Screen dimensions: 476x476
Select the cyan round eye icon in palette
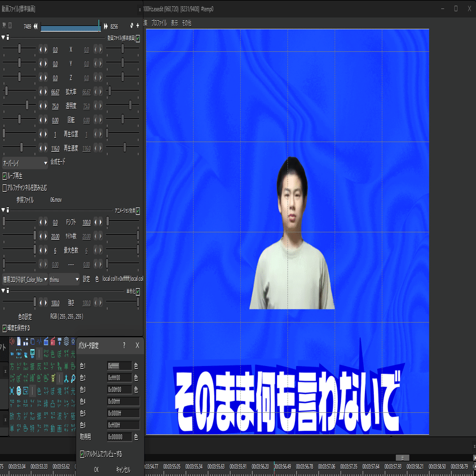click(x=19, y=391)
